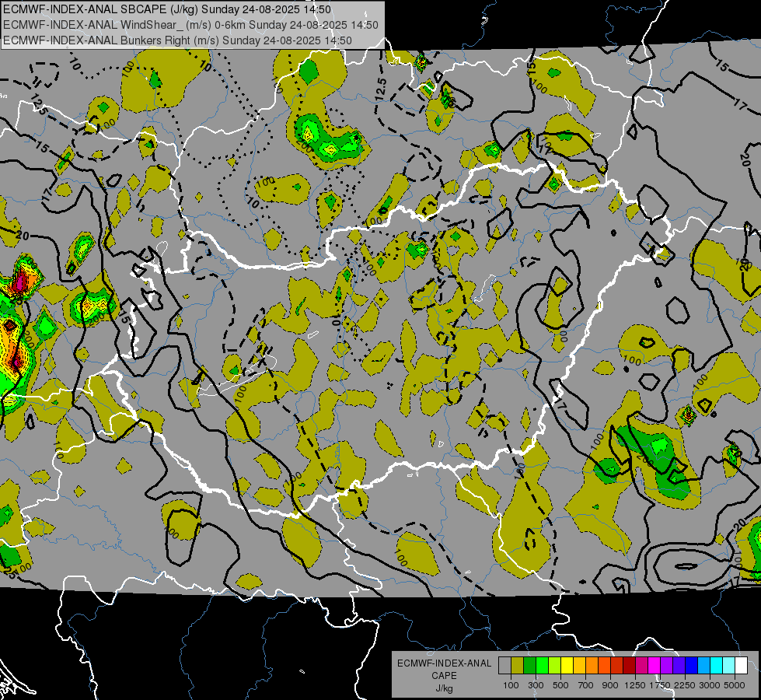Click the 100 legend scale value

(511, 685)
